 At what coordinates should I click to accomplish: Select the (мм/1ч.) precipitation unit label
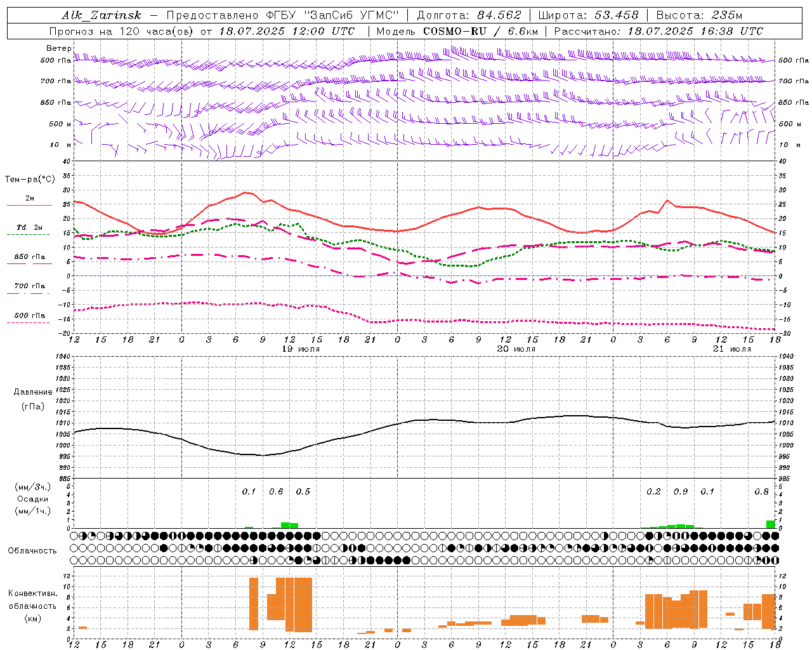point(33,511)
